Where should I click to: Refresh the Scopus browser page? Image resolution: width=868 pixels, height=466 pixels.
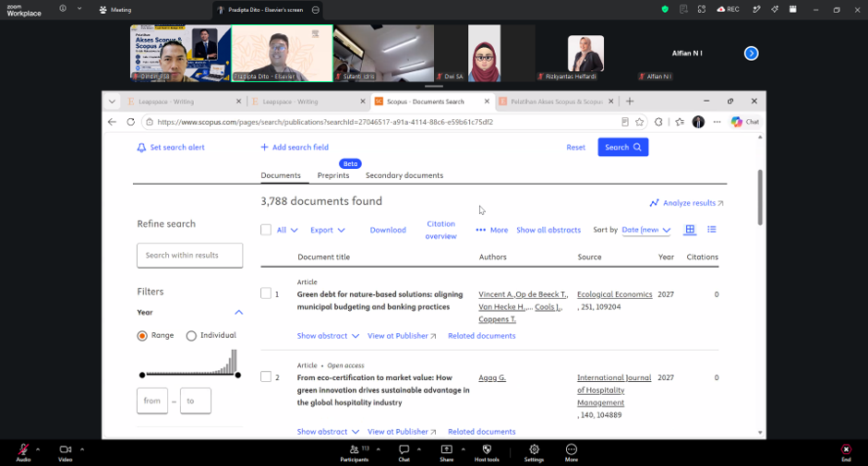[x=130, y=122]
